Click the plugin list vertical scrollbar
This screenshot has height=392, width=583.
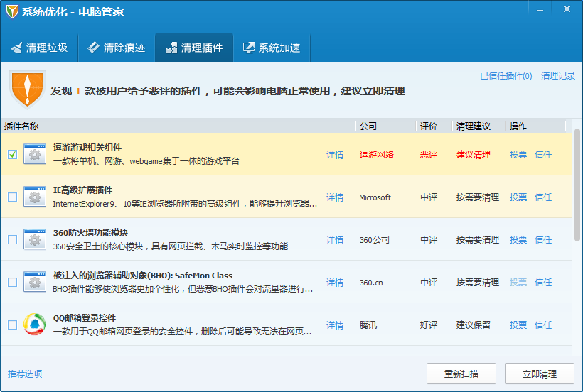click(x=577, y=185)
